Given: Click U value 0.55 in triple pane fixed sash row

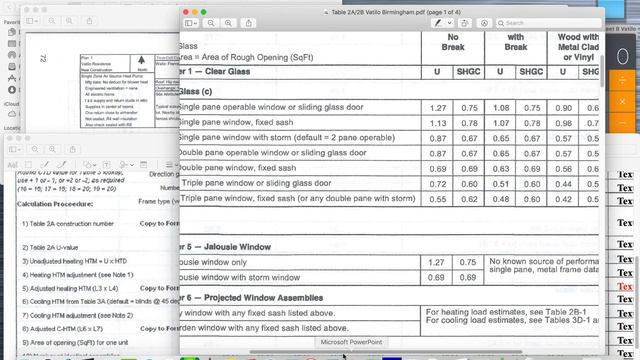Looking at the screenshot, I should [x=438, y=199].
